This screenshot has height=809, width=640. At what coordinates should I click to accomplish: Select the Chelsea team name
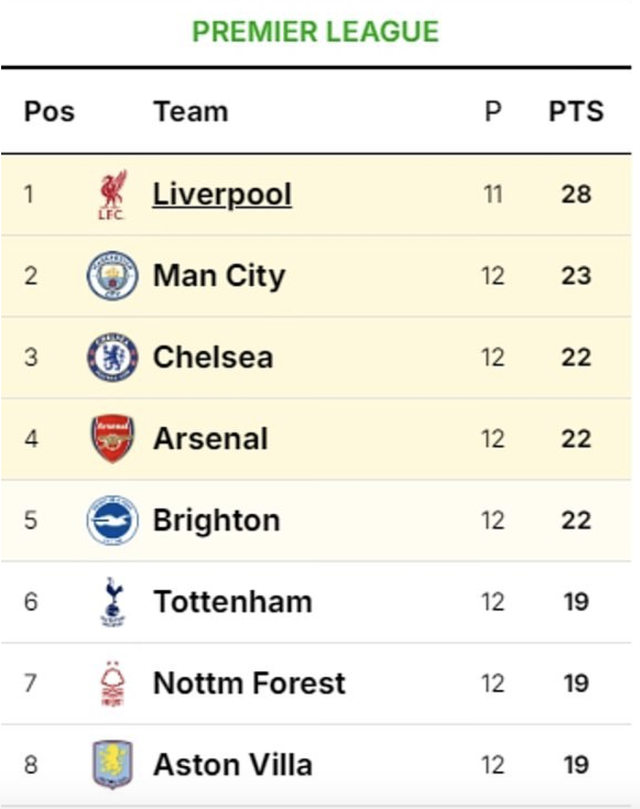coord(213,358)
